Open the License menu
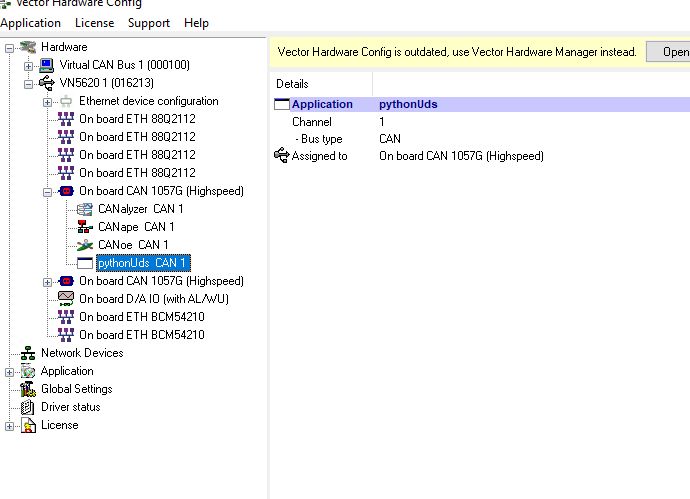The height and width of the screenshot is (499, 690). click(x=94, y=23)
